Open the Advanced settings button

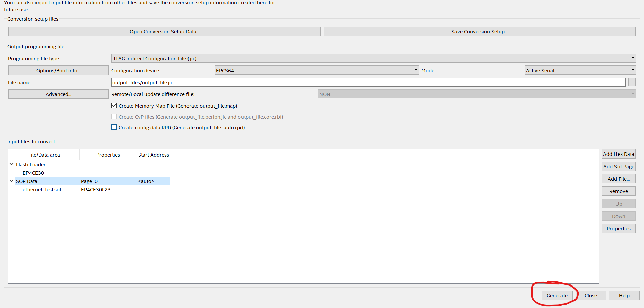[x=58, y=94]
